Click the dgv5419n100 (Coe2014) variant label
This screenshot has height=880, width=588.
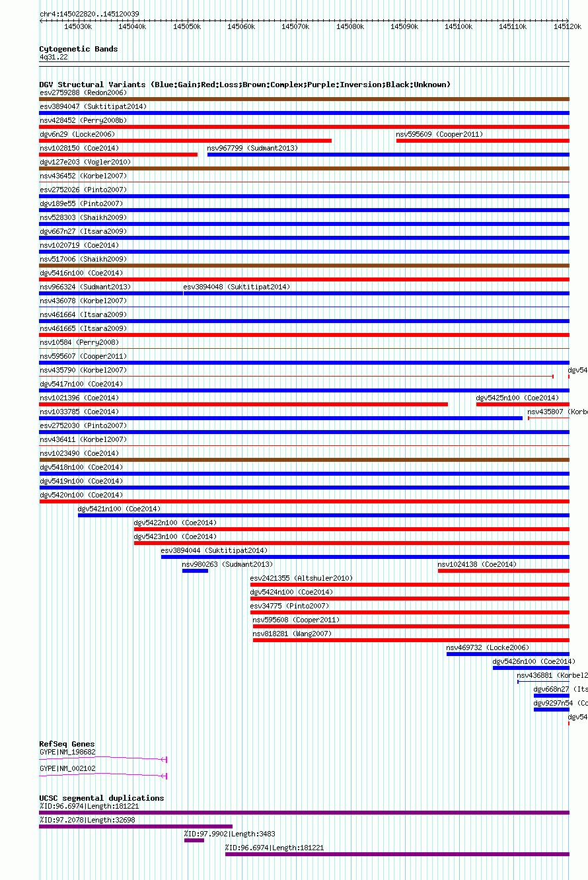tap(81, 481)
